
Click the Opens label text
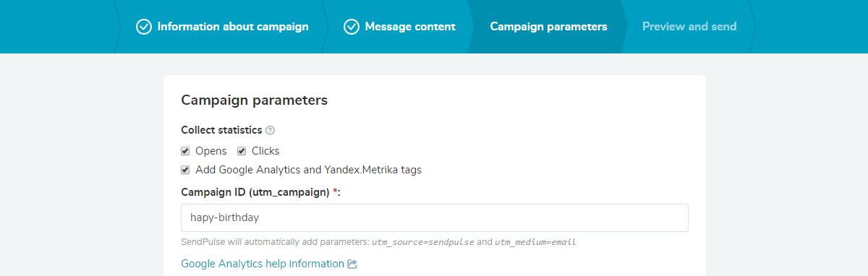point(211,151)
